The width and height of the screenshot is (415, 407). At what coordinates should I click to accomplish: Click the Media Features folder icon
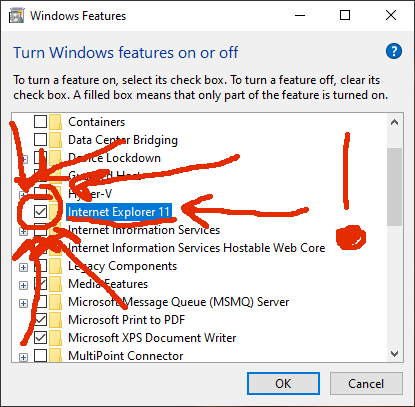point(55,284)
